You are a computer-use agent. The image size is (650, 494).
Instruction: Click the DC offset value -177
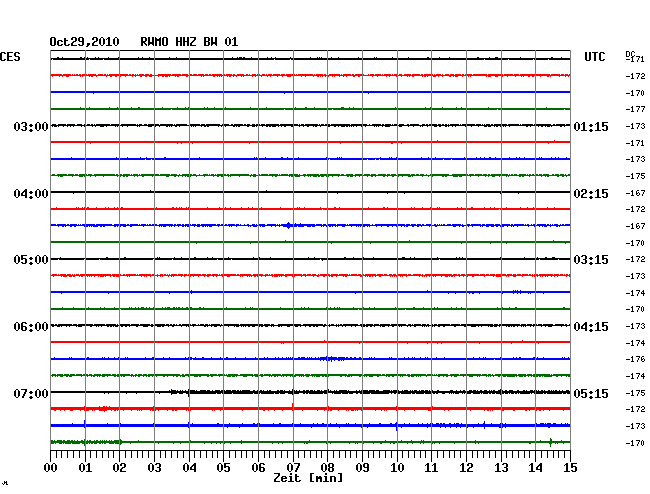coord(635,109)
